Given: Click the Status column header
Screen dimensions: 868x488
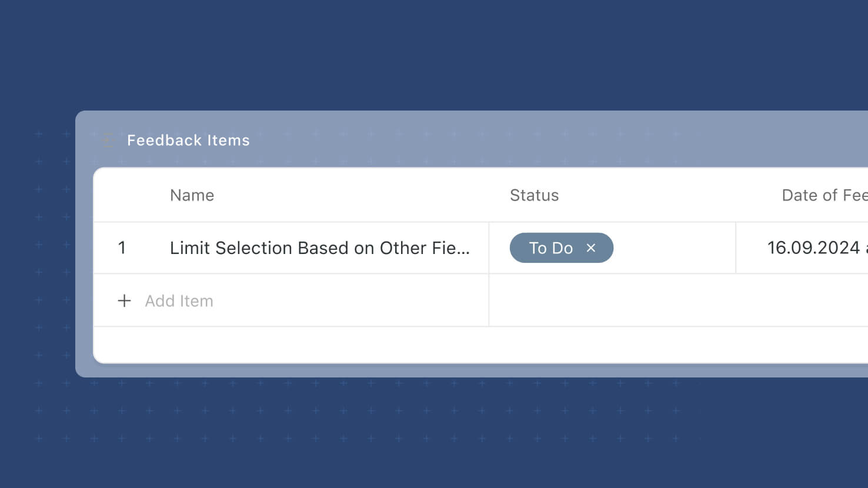Looking at the screenshot, I should [534, 195].
